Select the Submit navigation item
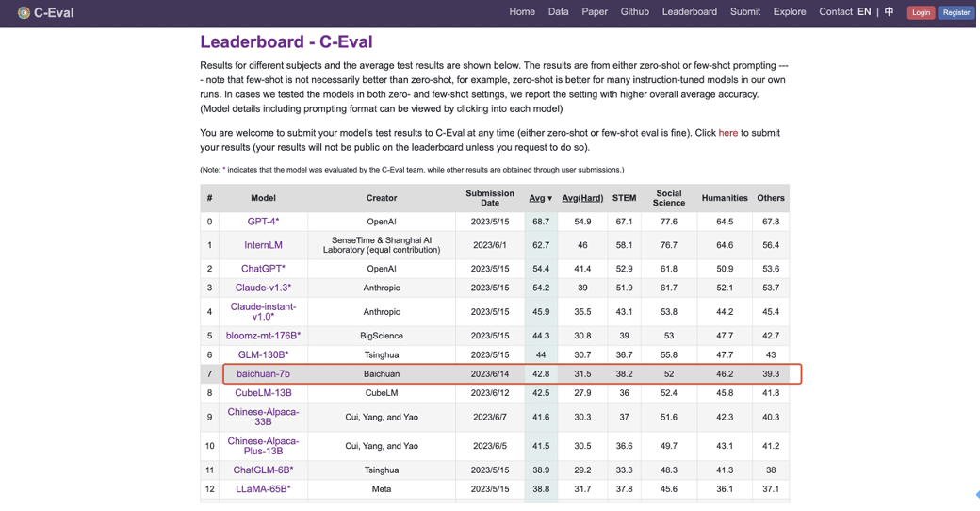The width and height of the screenshot is (980, 511). point(744,12)
